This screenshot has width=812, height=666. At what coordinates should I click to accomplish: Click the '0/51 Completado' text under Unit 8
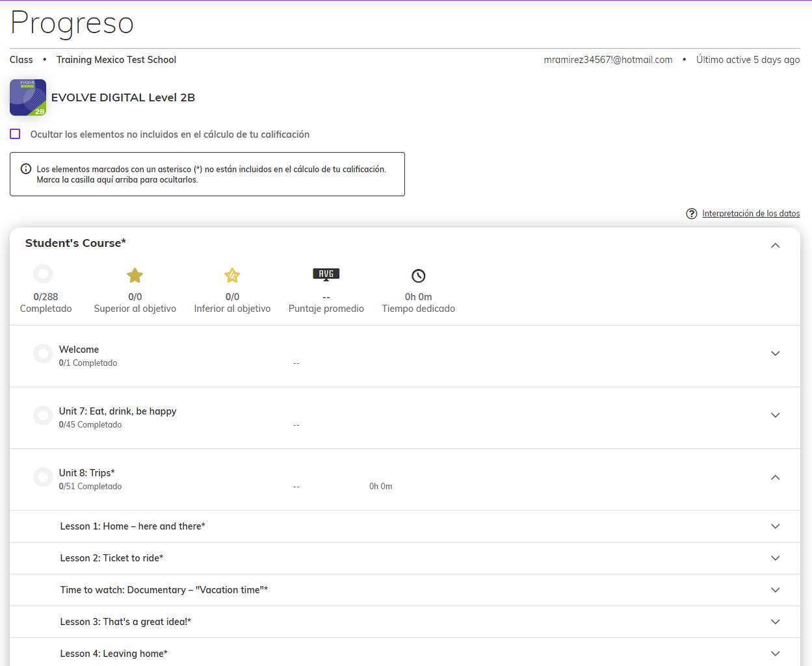click(90, 487)
